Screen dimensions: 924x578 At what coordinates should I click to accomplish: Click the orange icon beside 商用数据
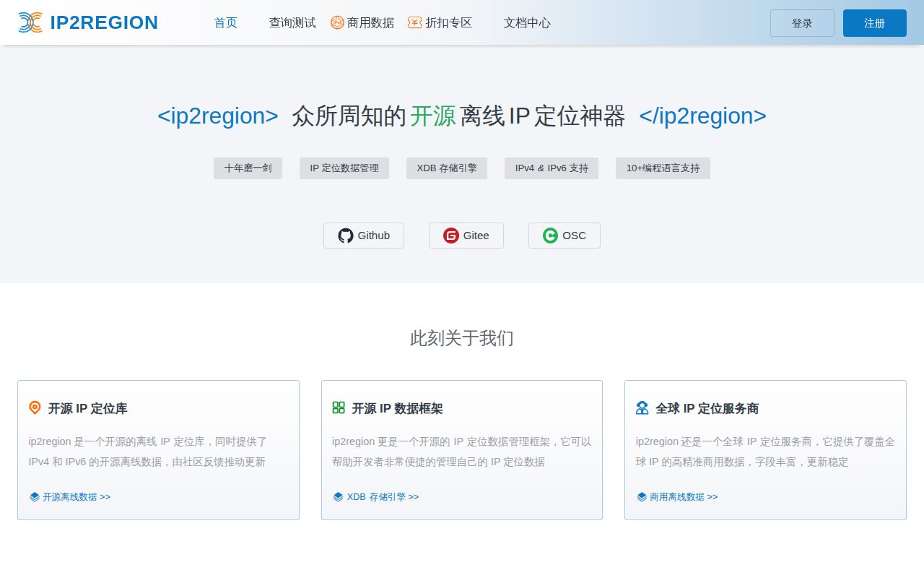tap(337, 22)
